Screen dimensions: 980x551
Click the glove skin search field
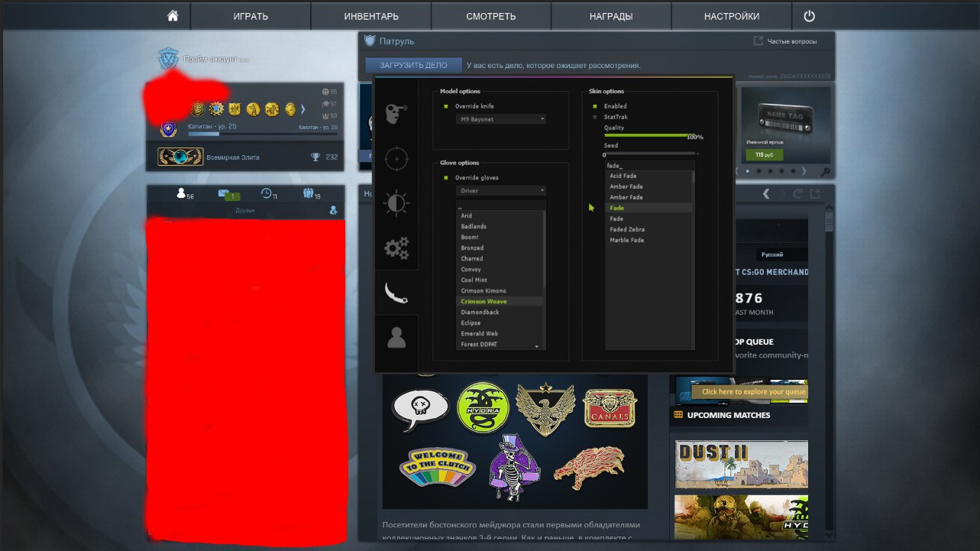(501, 205)
